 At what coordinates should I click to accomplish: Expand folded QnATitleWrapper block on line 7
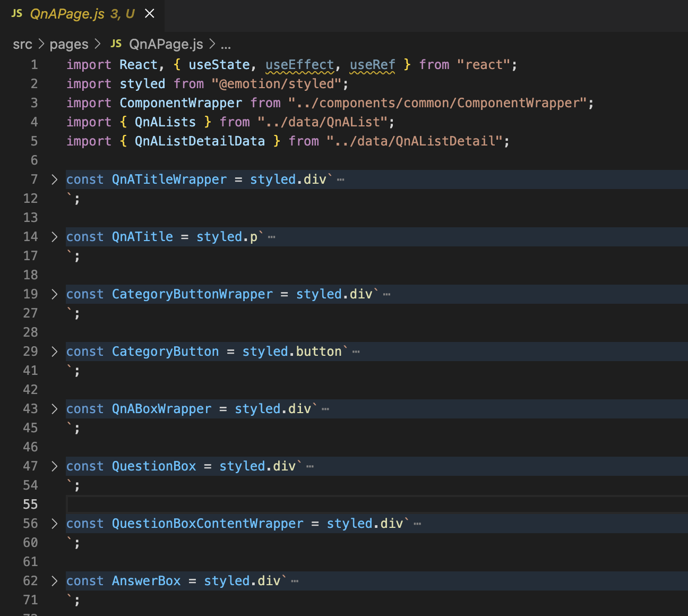coord(54,179)
